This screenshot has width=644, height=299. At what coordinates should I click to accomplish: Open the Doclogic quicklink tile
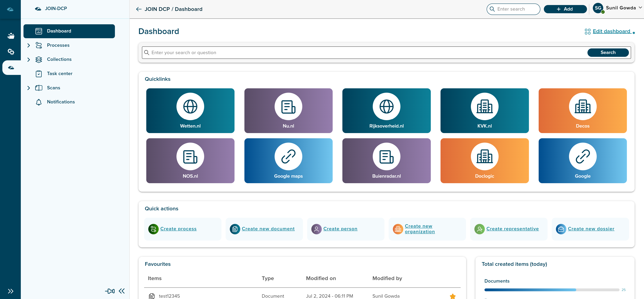point(484,161)
